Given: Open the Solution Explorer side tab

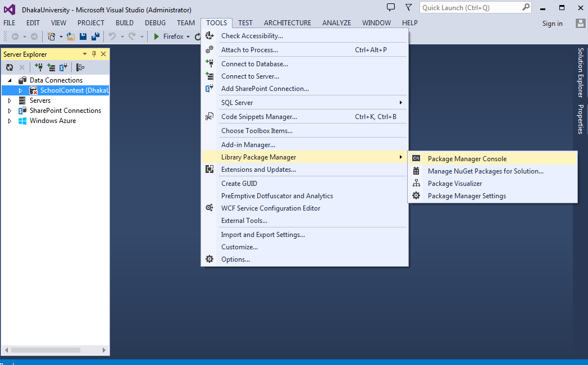Looking at the screenshot, I should [581, 72].
